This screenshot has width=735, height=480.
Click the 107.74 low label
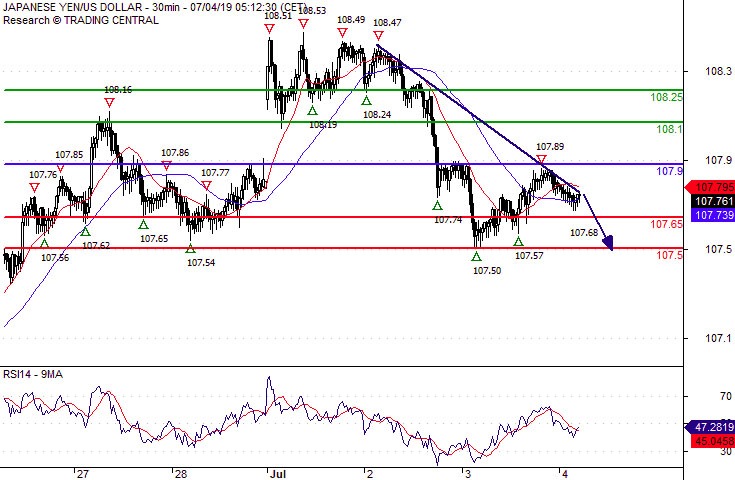pyautogui.click(x=448, y=220)
